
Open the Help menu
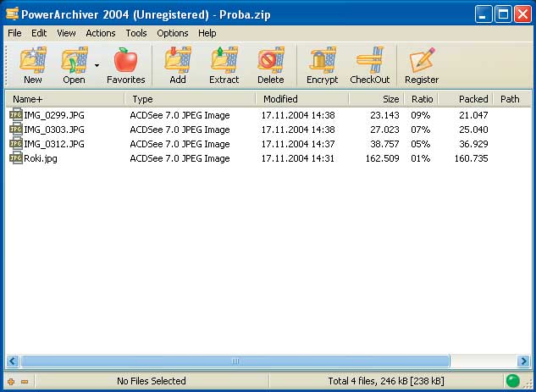[207, 33]
